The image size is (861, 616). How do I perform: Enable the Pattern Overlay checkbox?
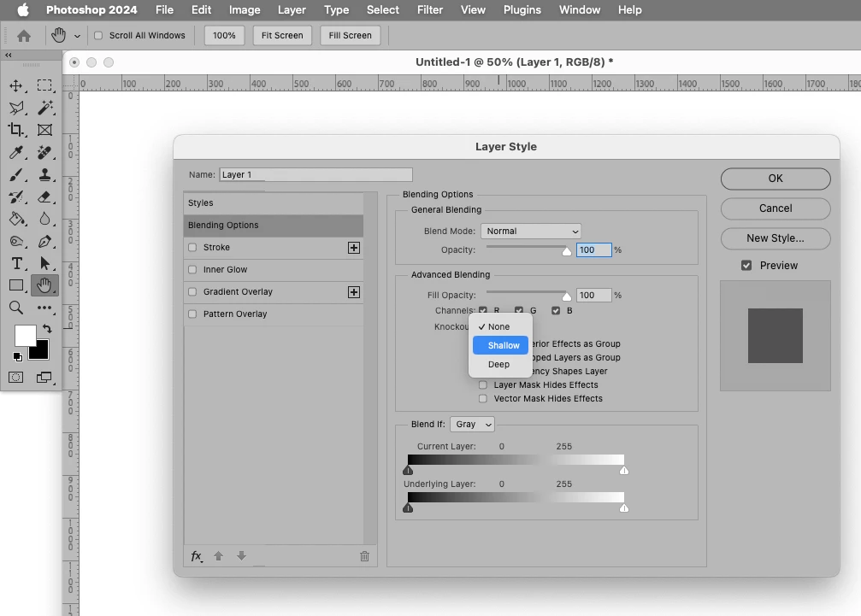coord(192,314)
